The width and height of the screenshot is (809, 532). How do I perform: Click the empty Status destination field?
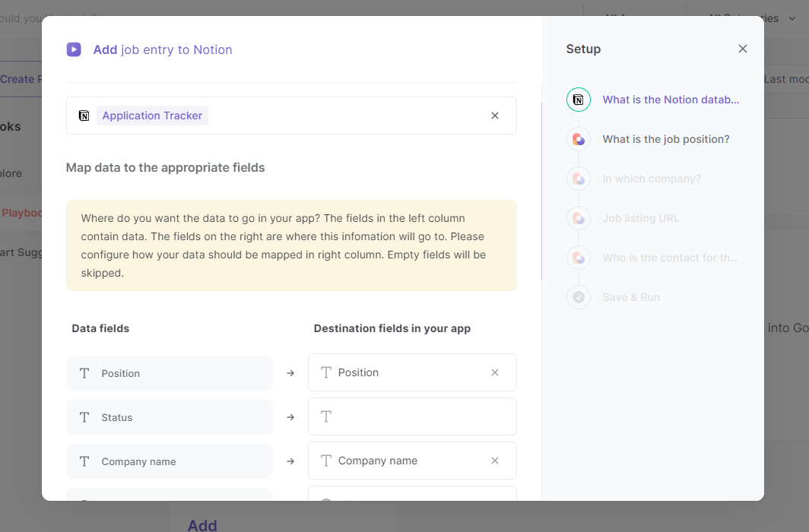412,416
